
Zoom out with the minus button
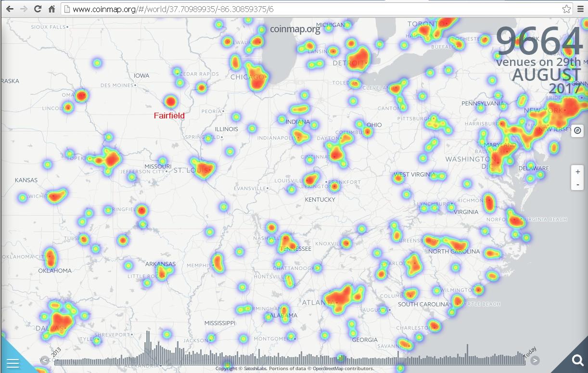577,184
